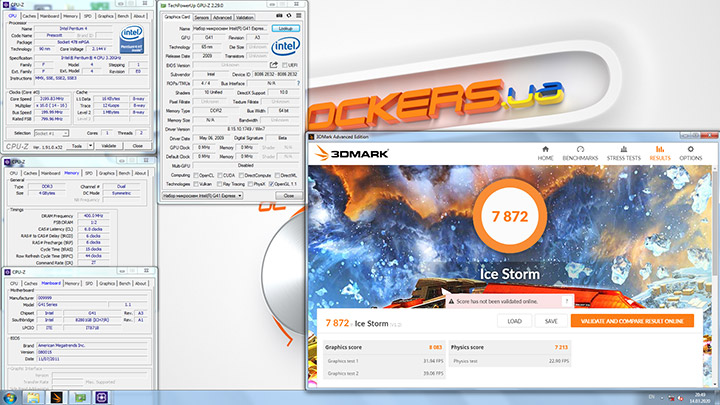Select the CPU tab in the bottom CPU-Z window

[14, 283]
